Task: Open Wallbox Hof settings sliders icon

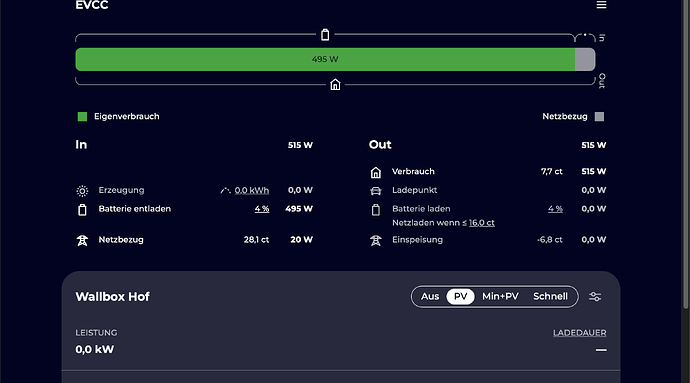Action: 595,297
